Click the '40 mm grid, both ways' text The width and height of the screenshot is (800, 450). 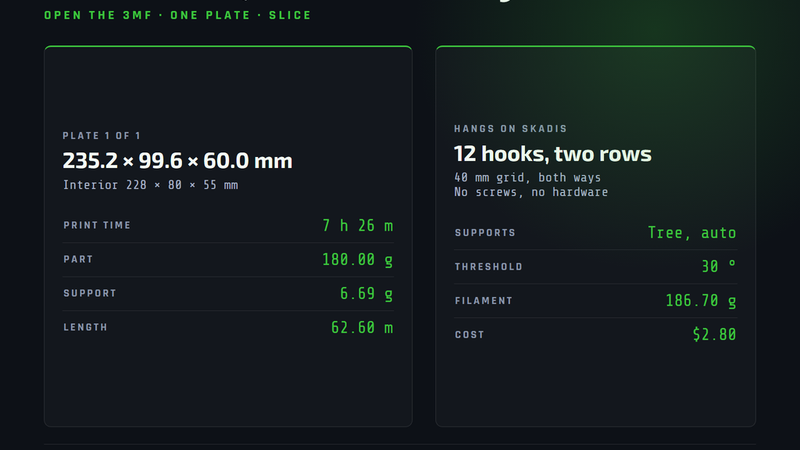[528, 178]
